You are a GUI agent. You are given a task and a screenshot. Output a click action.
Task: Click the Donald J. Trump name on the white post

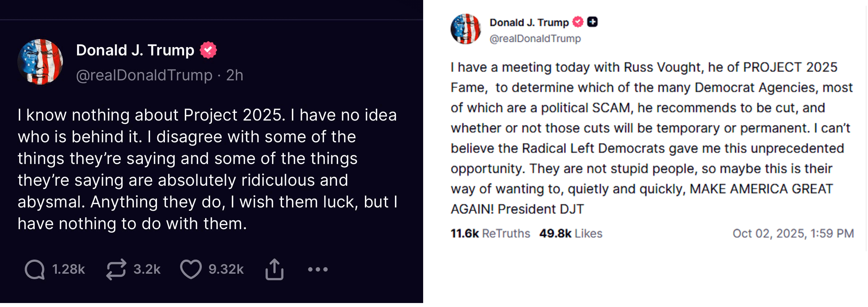529,22
